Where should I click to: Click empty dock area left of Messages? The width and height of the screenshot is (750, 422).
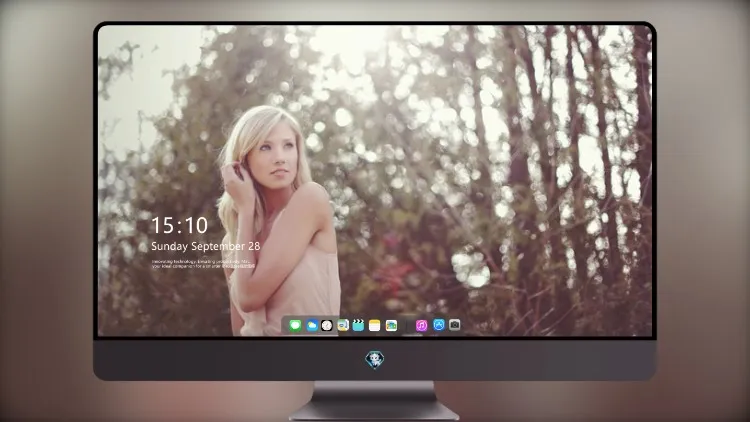point(285,326)
